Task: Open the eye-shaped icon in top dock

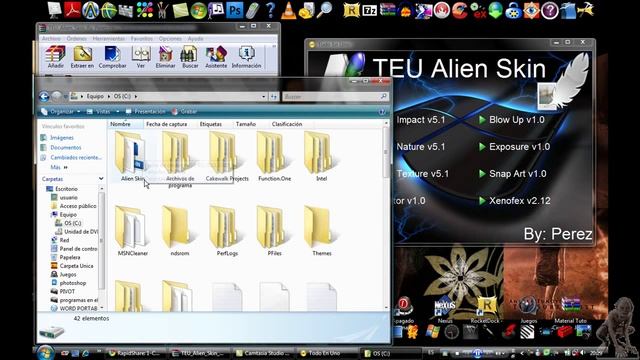Action: 531,10
